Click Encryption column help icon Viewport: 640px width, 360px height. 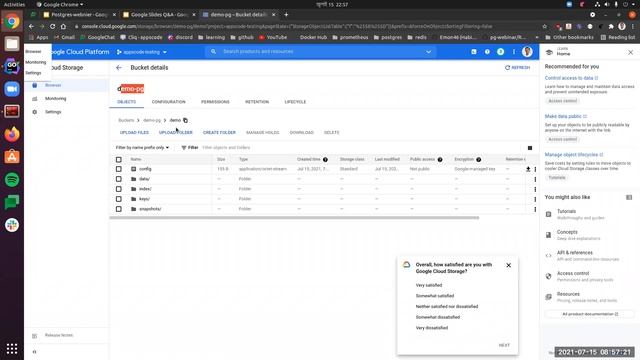pyautogui.click(x=478, y=160)
